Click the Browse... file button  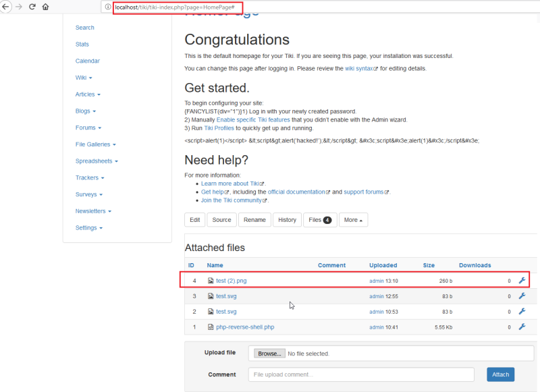269,354
